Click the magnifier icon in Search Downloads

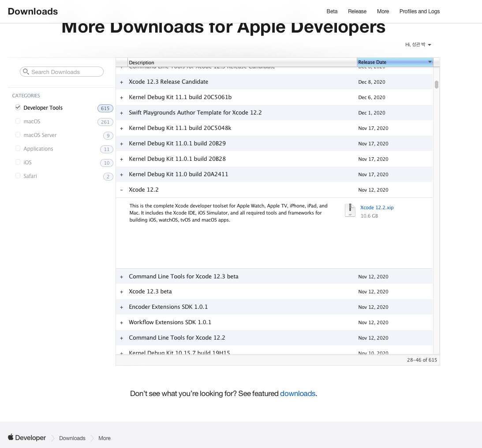26,71
